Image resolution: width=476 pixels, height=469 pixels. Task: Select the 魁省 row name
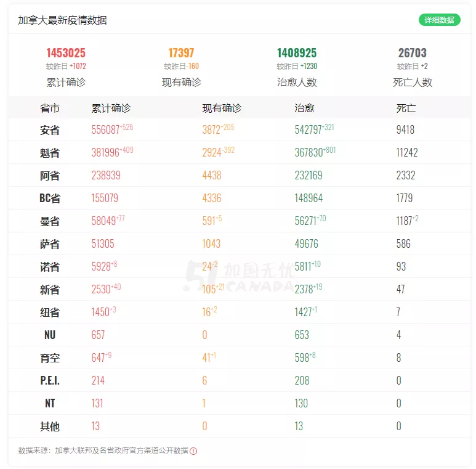point(50,153)
